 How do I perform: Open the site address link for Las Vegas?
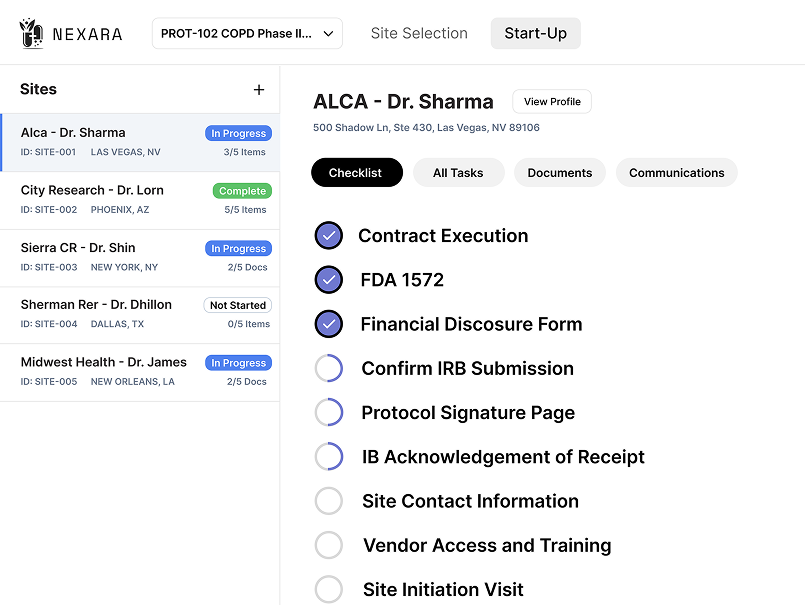pos(426,128)
